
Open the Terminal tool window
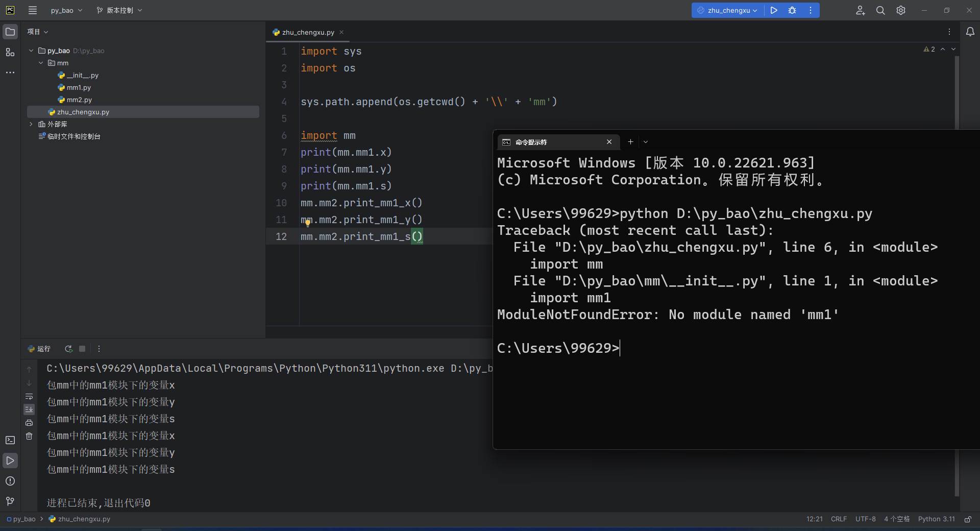pos(10,440)
